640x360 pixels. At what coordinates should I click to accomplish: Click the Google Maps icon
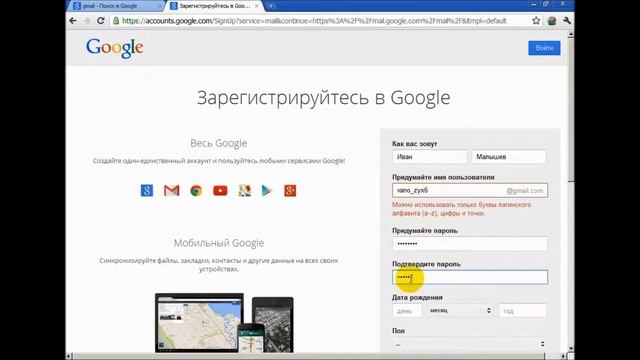(x=244, y=191)
